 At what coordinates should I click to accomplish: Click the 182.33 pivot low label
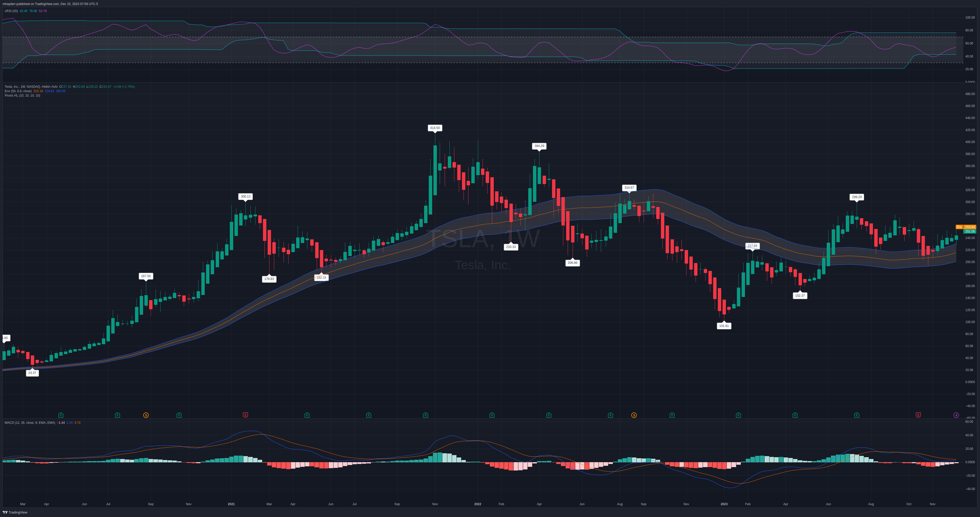pos(321,278)
